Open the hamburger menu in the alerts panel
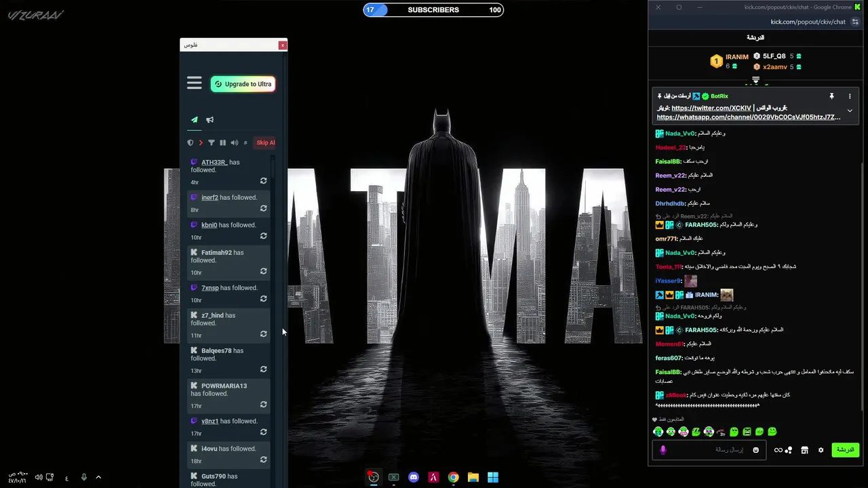The height and width of the screenshot is (488, 868). point(195,83)
